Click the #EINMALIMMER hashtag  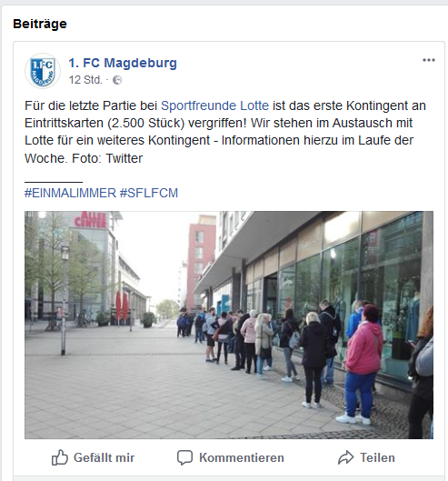coord(70,193)
